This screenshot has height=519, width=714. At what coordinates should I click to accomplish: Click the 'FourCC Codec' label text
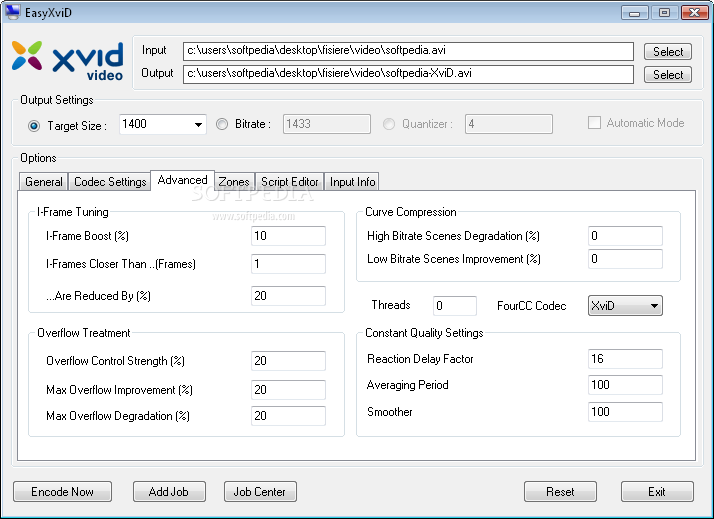[x=531, y=305]
